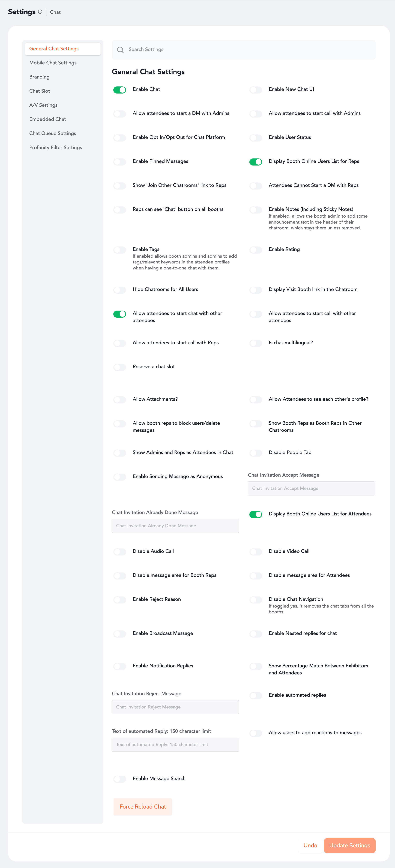Turn off the Enable Chat toggle
Screen dimensions: 395x868
(120, 90)
